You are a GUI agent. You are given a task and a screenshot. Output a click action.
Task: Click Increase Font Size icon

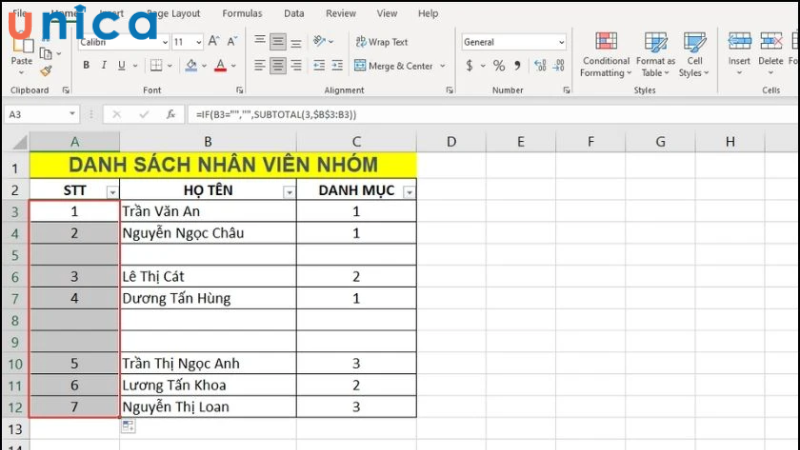pyautogui.click(x=214, y=41)
